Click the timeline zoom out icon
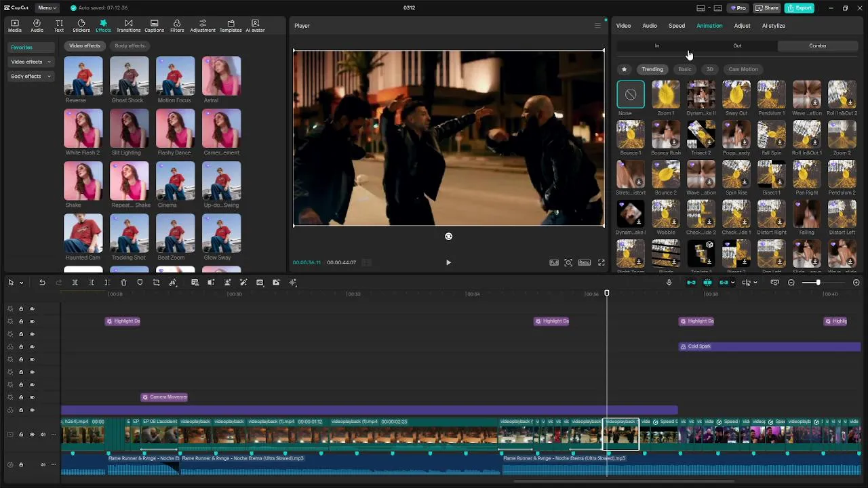This screenshot has width=868, height=488. click(791, 283)
